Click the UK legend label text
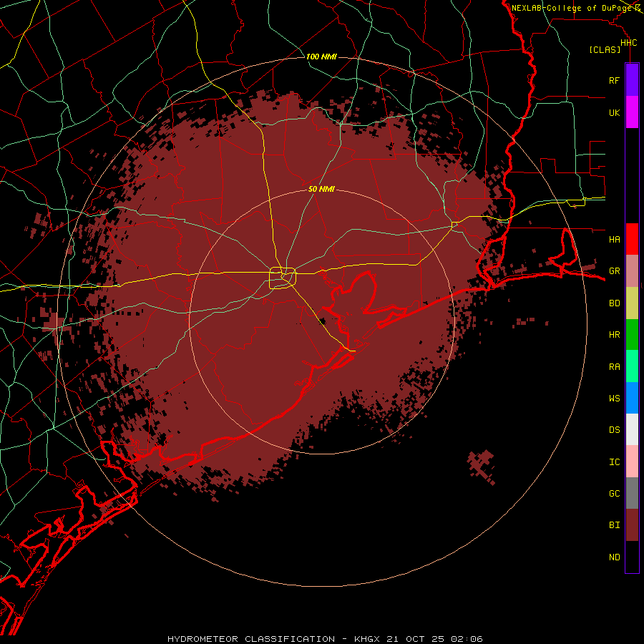Screen dimensions: 644x644 click(x=614, y=112)
